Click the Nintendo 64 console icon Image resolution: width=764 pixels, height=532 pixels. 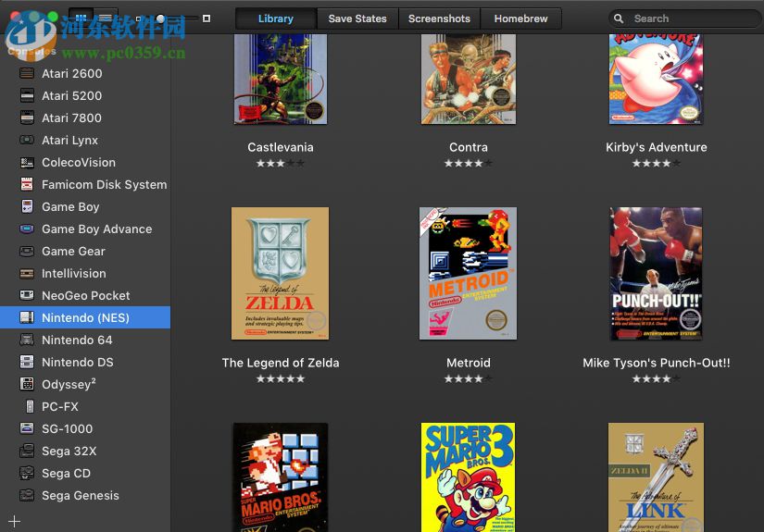click(x=27, y=340)
